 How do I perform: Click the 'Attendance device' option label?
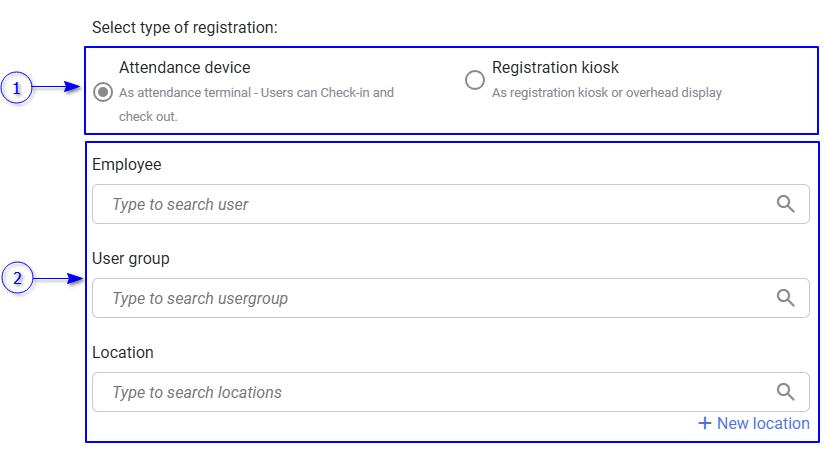(x=184, y=68)
